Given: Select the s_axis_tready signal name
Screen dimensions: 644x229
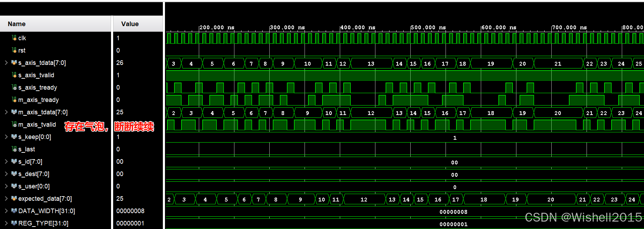Looking at the screenshot, I should [38, 88].
